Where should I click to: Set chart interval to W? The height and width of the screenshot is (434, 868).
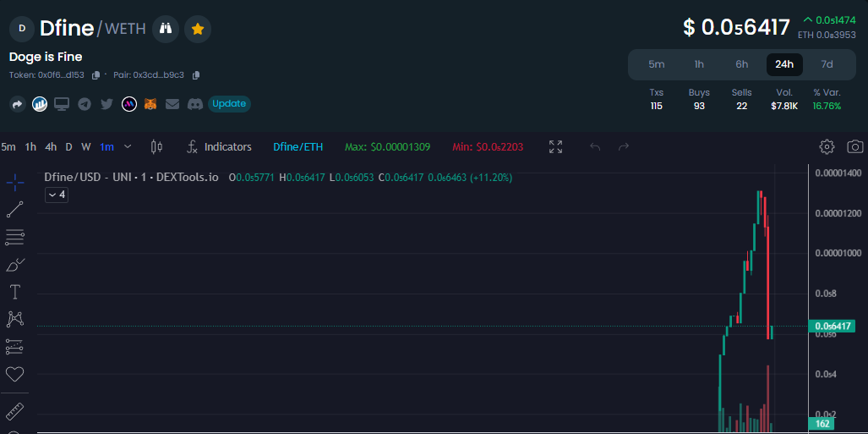pos(86,147)
